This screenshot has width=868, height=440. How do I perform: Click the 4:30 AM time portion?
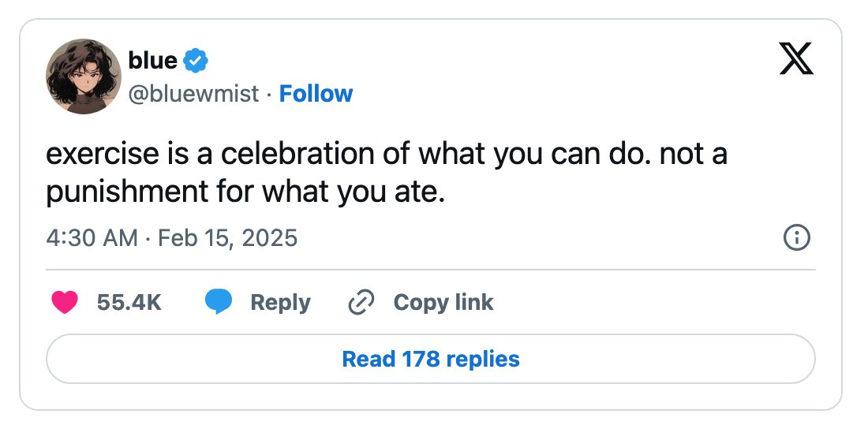coord(92,238)
